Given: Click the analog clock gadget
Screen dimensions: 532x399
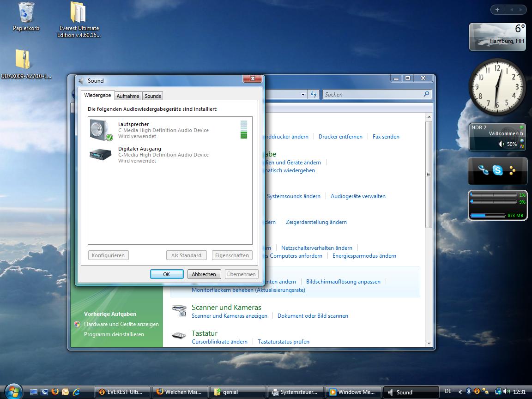Looking at the screenshot, I should point(497,87).
